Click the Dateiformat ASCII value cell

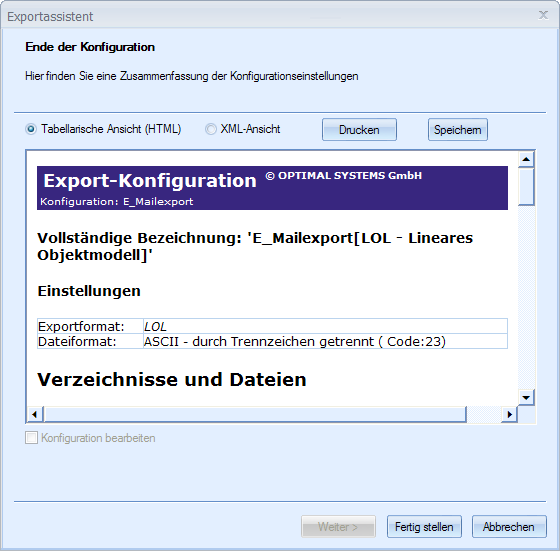click(x=325, y=341)
